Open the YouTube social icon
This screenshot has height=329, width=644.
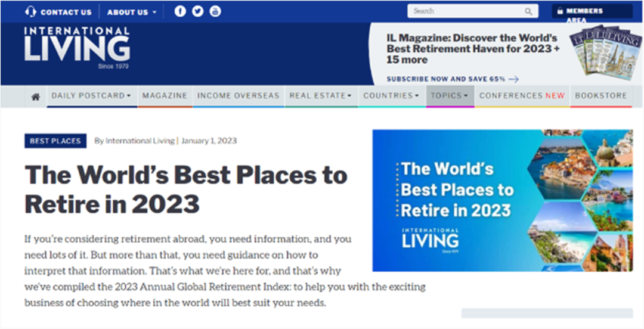[215, 11]
